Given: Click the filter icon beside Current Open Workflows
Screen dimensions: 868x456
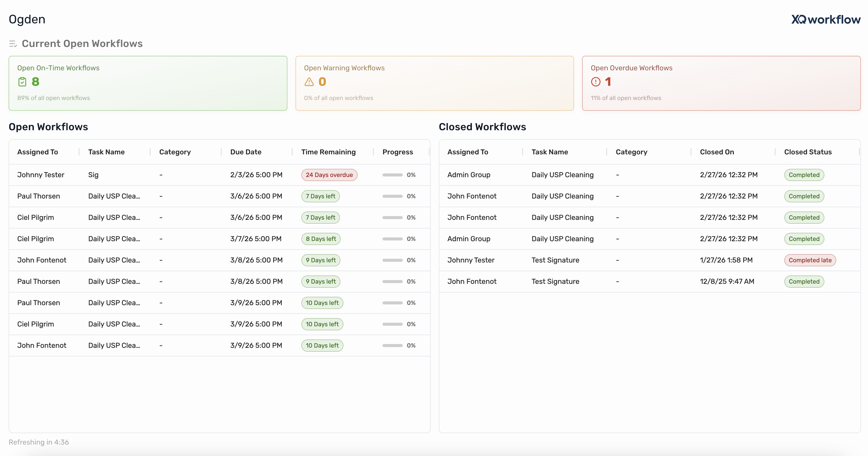Looking at the screenshot, I should [x=13, y=43].
